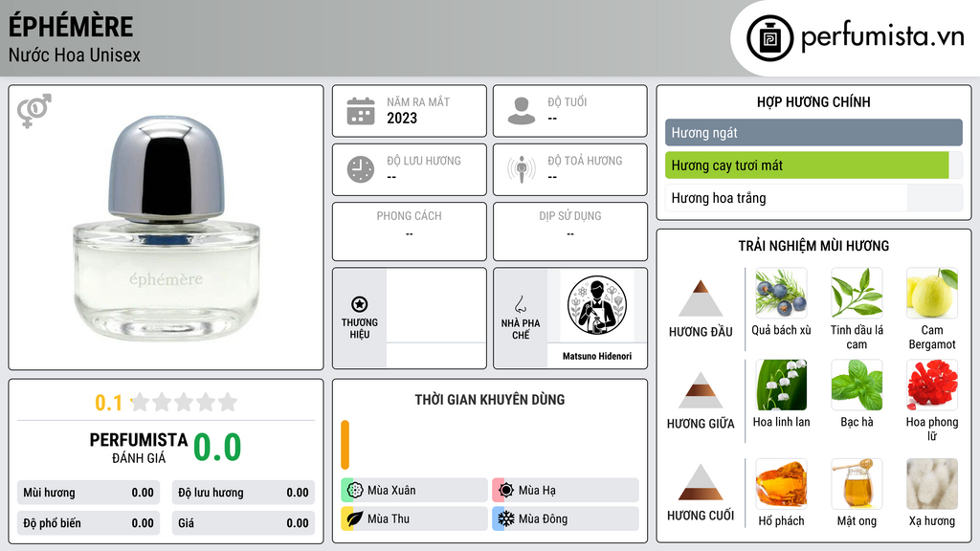Click the star badge icon above Thương hiệu
Screen dimensions: 980x551
coord(360,304)
